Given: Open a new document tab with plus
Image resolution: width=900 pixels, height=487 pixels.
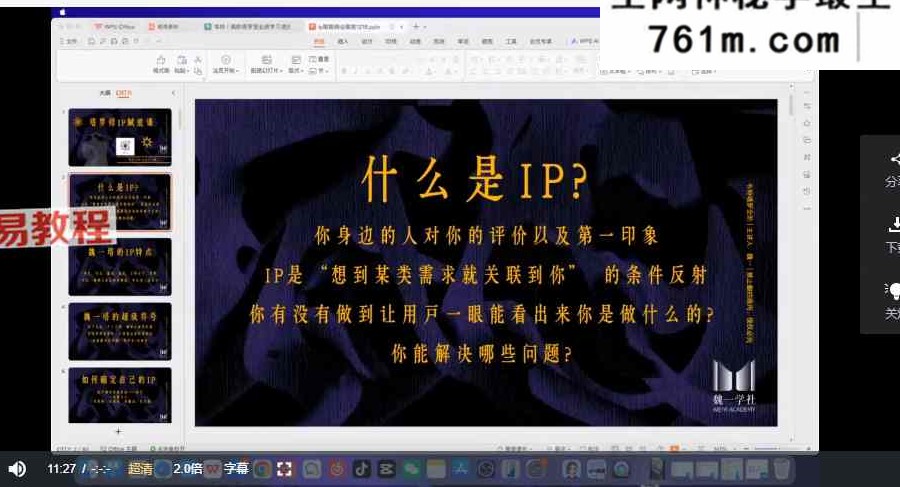Looking at the screenshot, I should click(416, 26).
